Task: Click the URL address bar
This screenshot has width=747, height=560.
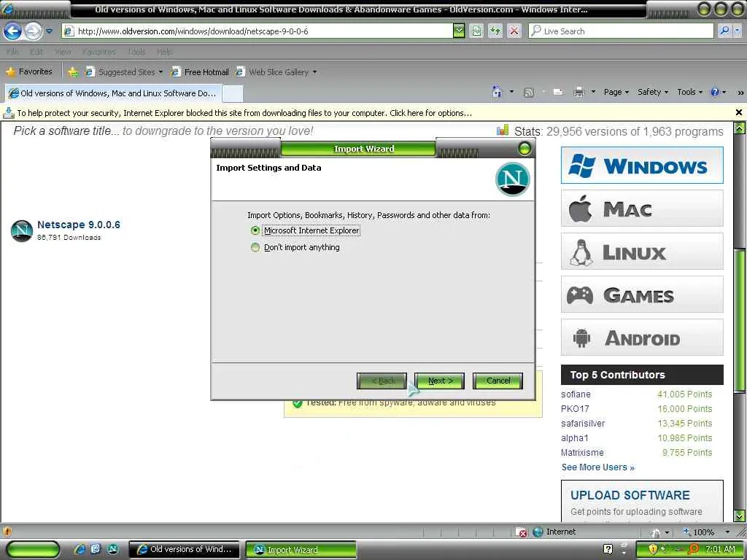Action: (258, 31)
